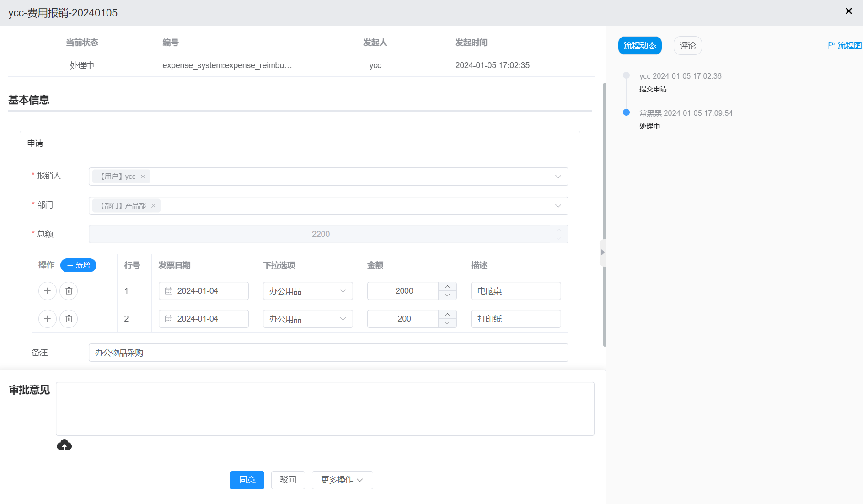The height and width of the screenshot is (504, 863).
Task: Click row 2 invoice date field
Action: click(x=204, y=319)
